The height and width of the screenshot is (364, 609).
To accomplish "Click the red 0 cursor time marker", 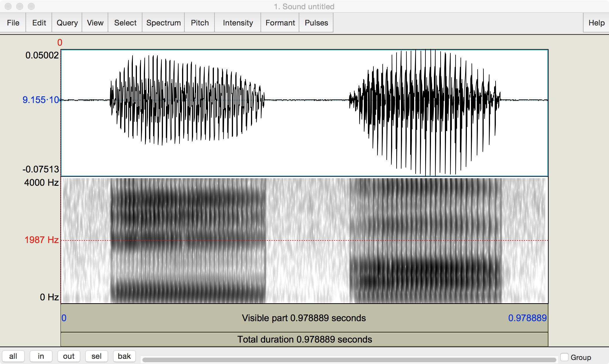I will point(60,43).
